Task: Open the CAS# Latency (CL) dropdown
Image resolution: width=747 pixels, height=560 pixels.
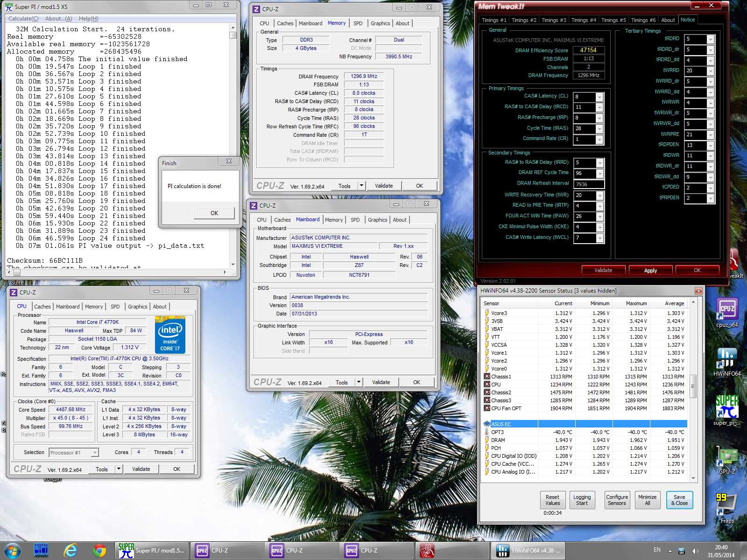Action: point(600,97)
